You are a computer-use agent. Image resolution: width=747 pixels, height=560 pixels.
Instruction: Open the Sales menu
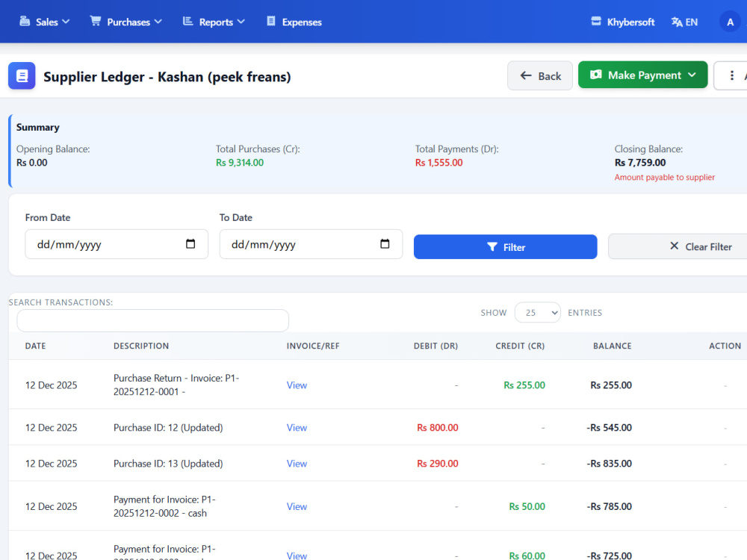click(44, 22)
